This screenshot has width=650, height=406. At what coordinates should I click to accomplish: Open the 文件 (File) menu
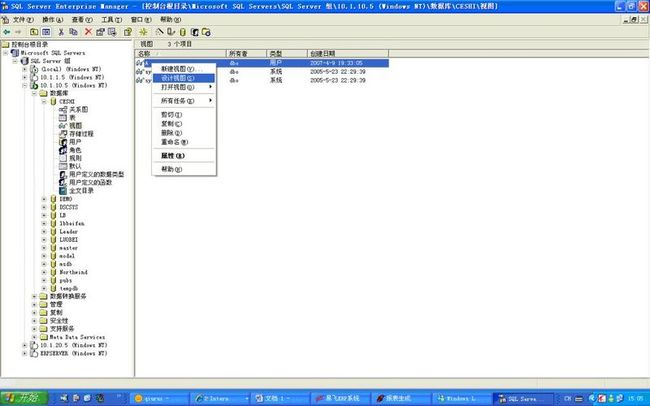tap(23, 19)
